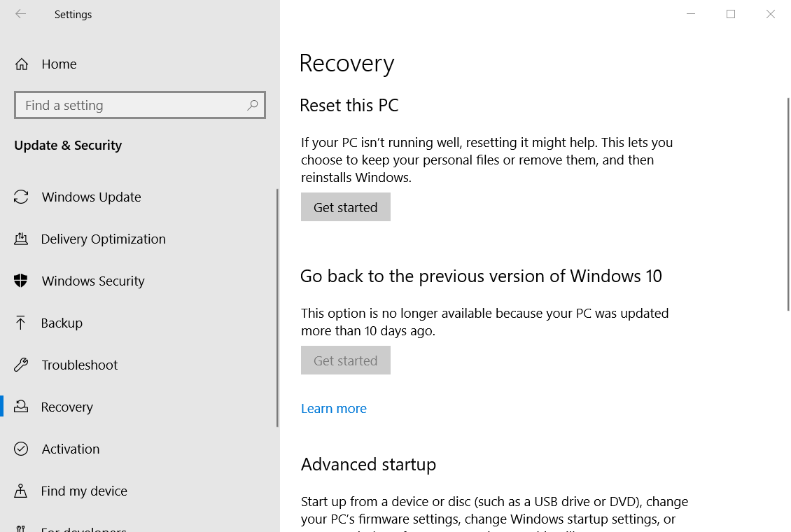
Task: Open the Learn more link
Action: [x=334, y=409]
